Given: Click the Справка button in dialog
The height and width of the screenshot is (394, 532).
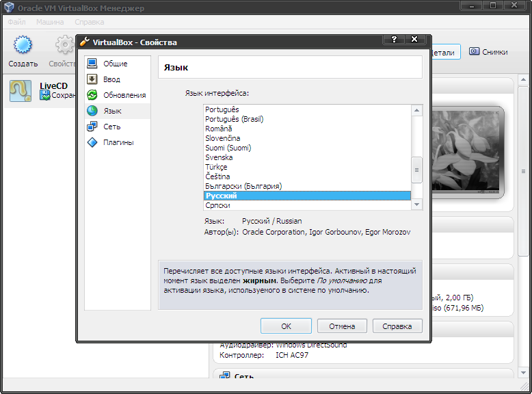Looking at the screenshot, I should click(397, 326).
